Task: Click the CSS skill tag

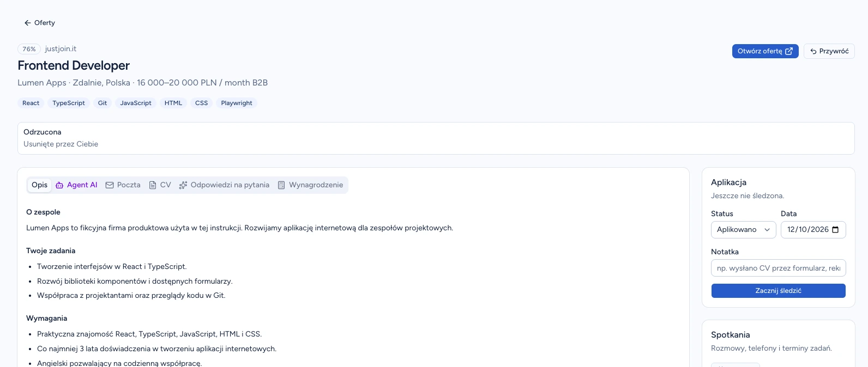Action: coord(202,103)
